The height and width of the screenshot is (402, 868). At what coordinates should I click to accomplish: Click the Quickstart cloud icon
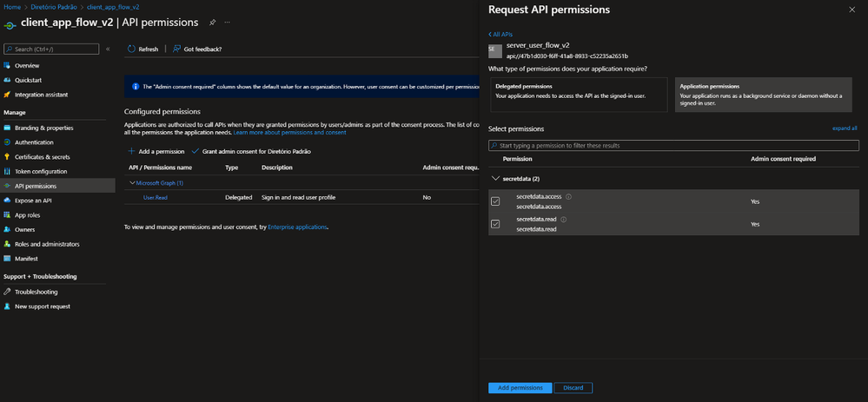point(7,80)
